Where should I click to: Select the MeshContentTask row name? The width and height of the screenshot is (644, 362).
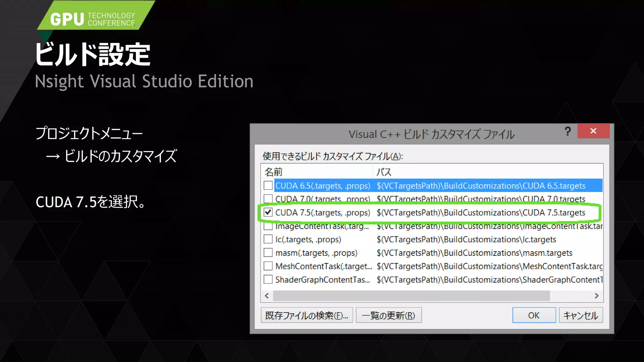click(x=324, y=266)
